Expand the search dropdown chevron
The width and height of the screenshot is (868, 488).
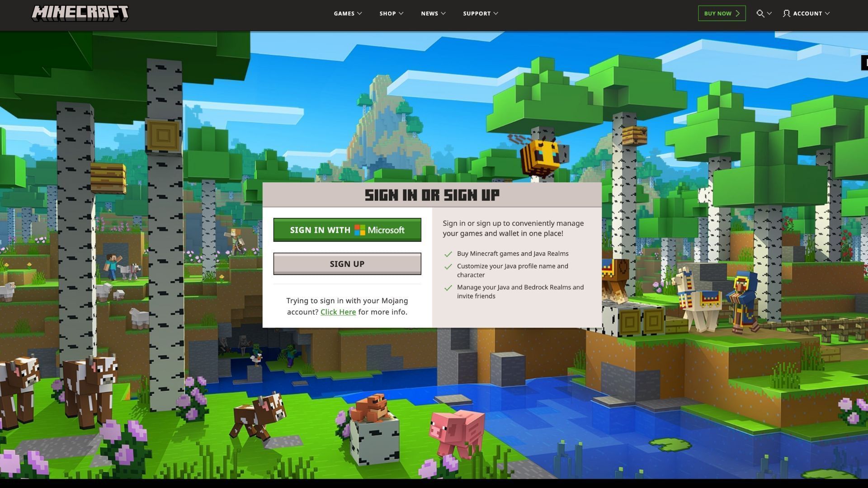click(x=769, y=14)
